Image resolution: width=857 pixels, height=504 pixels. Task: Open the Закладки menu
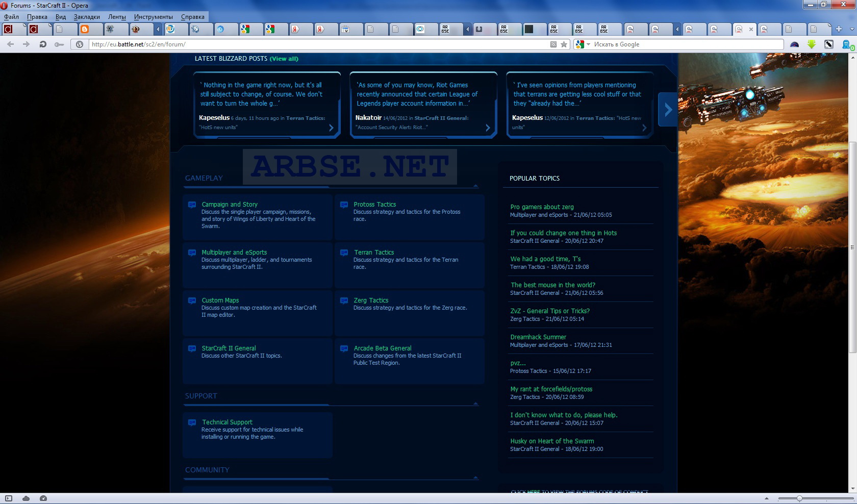tap(87, 17)
